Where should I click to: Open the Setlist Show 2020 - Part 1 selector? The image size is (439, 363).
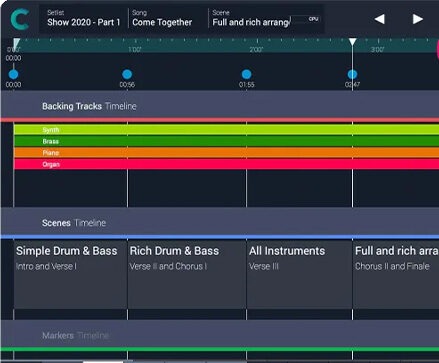[x=83, y=19]
